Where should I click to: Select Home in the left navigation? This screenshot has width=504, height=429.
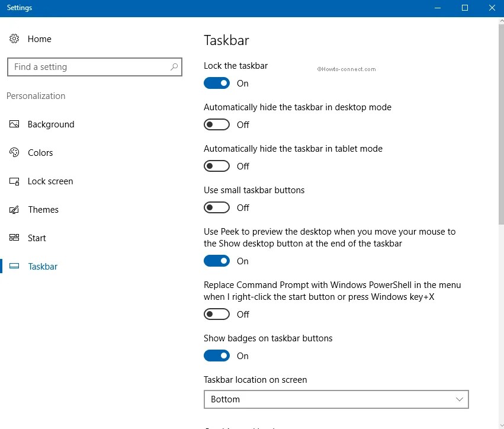[39, 39]
